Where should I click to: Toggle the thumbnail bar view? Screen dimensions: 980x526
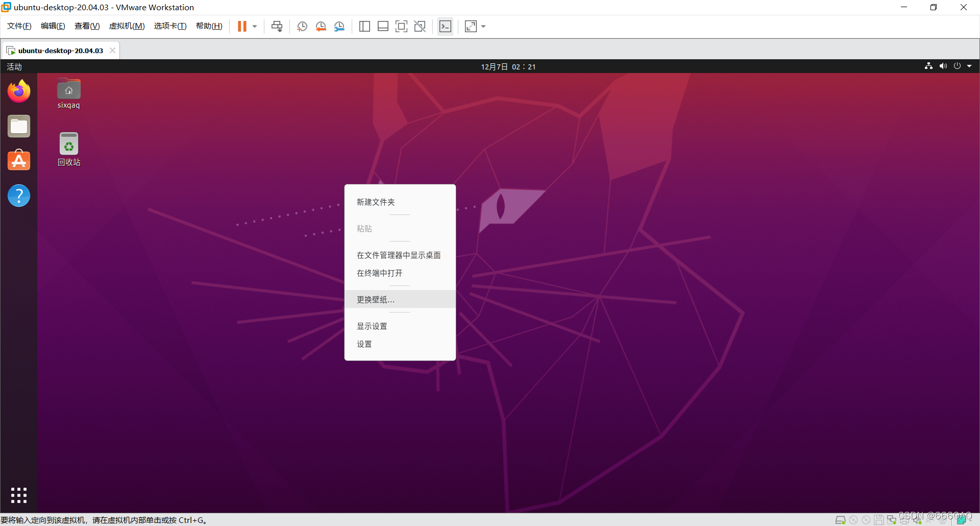click(383, 27)
